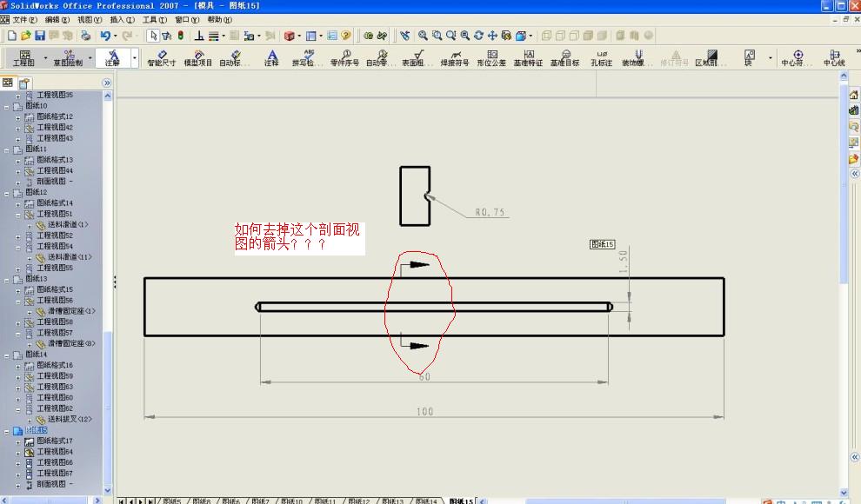The width and height of the screenshot is (861, 504).
Task: Collapse the 图纸12 tree node
Action: click(x=7, y=193)
